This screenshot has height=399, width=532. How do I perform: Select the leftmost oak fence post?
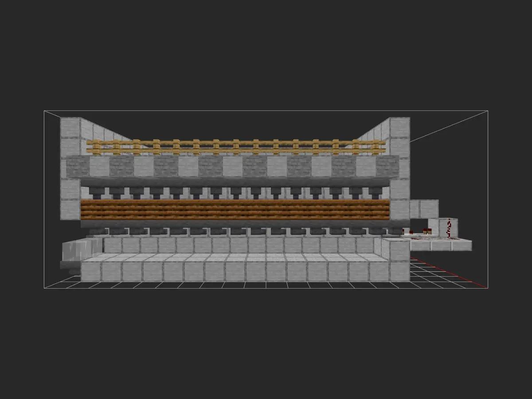point(94,147)
